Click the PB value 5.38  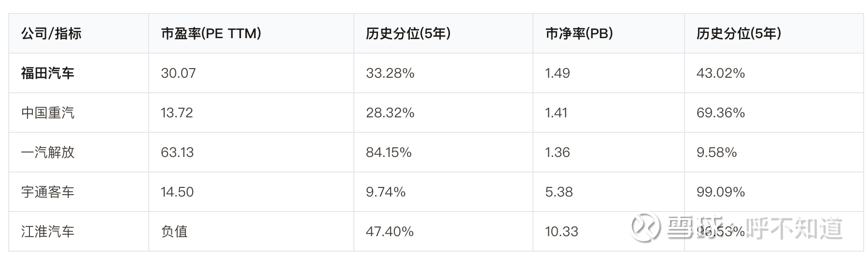tap(559, 192)
